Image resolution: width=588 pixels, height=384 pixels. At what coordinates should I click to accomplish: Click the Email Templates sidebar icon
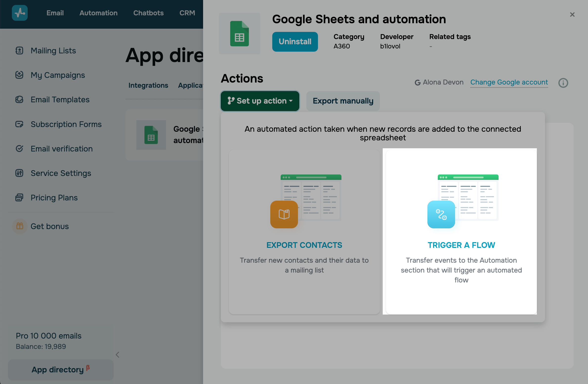tap(19, 99)
